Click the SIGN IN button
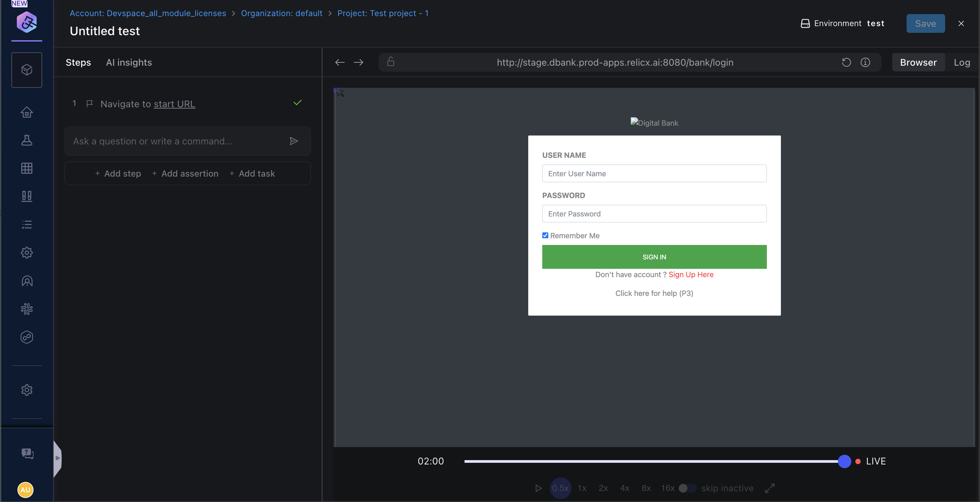This screenshot has width=980, height=502. [654, 257]
